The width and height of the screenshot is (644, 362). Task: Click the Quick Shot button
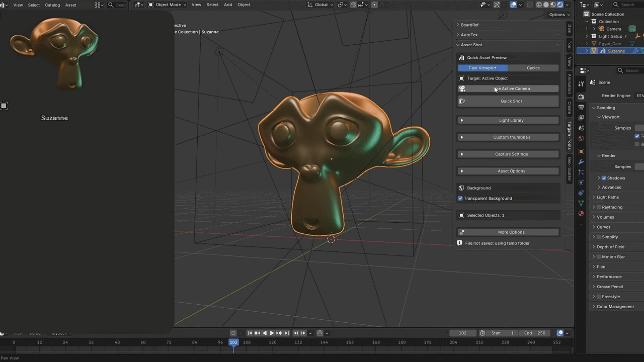[x=508, y=101]
